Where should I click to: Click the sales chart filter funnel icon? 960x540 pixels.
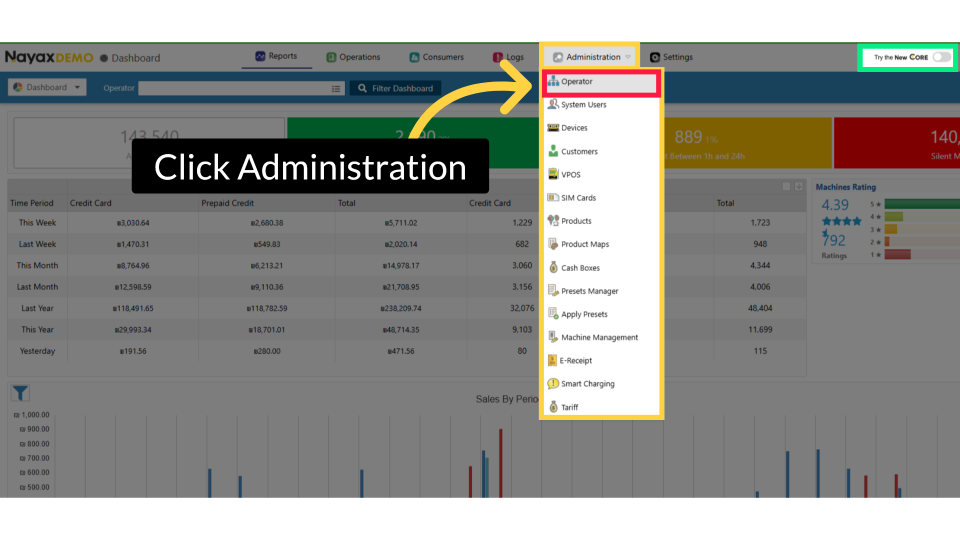[20, 394]
